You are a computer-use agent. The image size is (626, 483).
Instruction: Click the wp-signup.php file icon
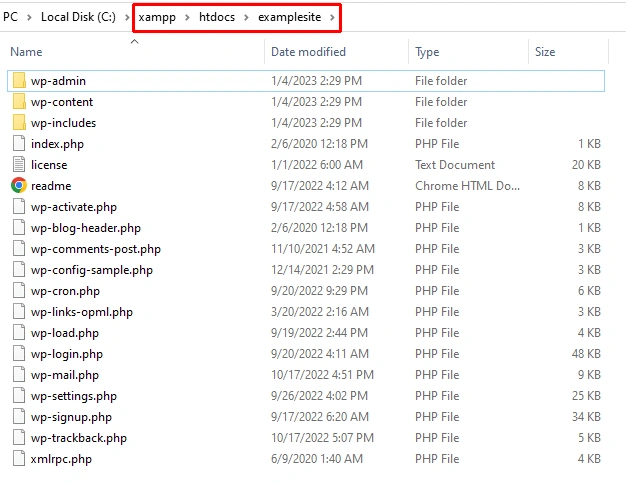coord(19,416)
